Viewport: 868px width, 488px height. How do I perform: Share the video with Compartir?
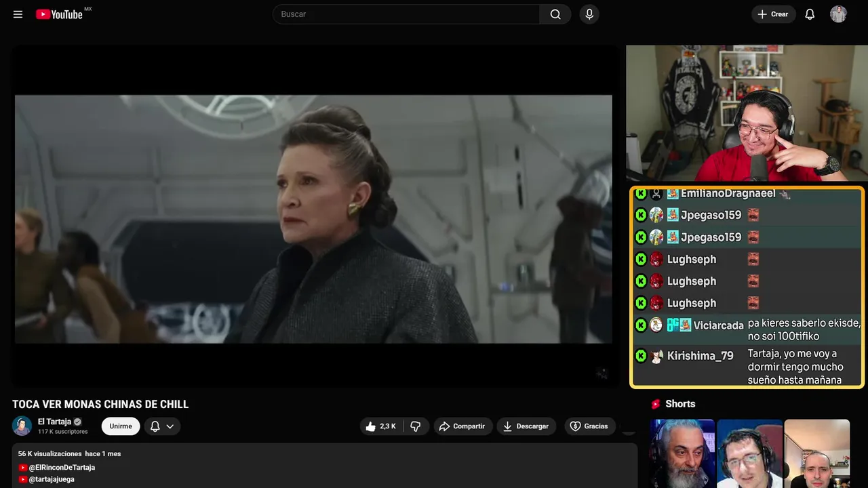(x=463, y=426)
